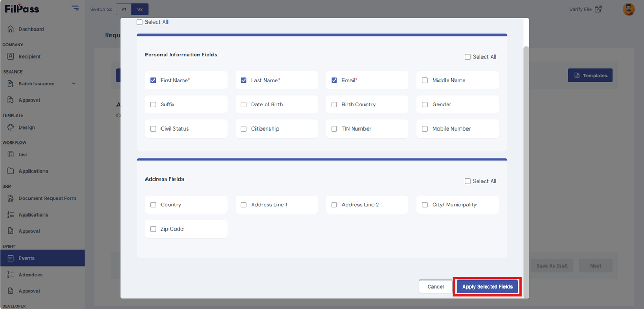The height and width of the screenshot is (309, 644).
Task: Click the FilPass logo
Action: 22,8
